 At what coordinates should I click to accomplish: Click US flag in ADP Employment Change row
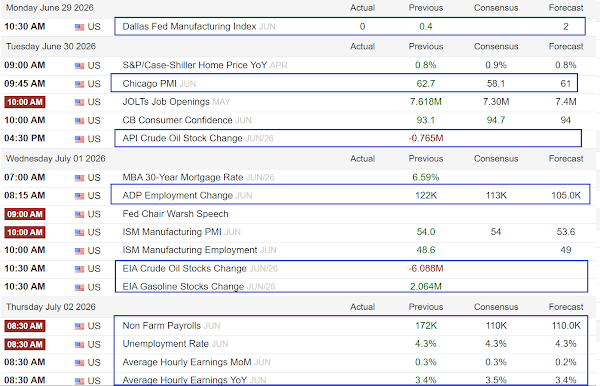point(79,196)
